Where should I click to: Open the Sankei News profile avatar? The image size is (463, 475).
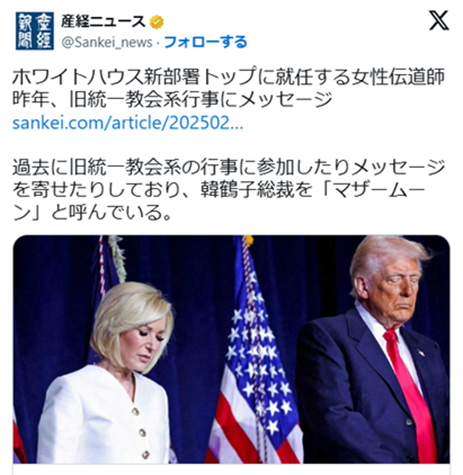[35, 31]
